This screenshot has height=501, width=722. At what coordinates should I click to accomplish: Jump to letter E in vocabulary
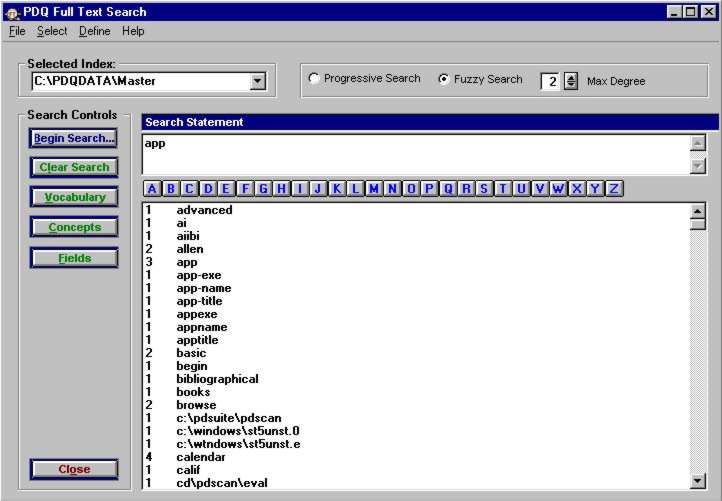(x=226, y=188)
